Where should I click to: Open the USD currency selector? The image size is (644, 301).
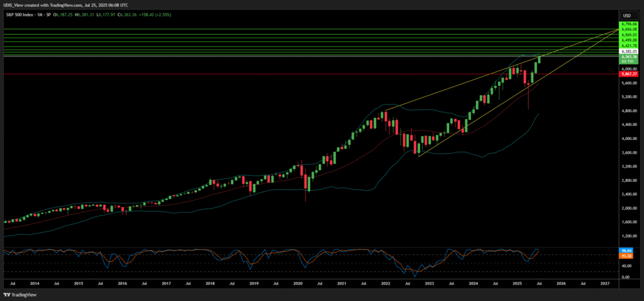point(626,15)
